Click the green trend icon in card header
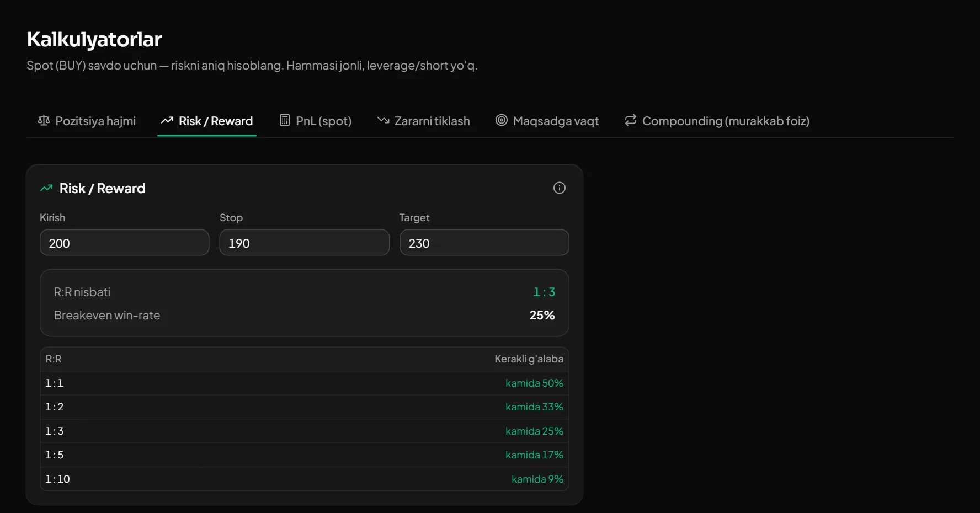Screen dimensions: 980x513 pyautogui.click(x=46, y=188)
